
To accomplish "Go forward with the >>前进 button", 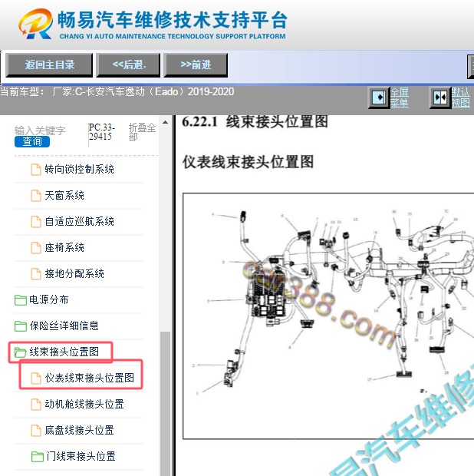I will click(x=196, y=65).
